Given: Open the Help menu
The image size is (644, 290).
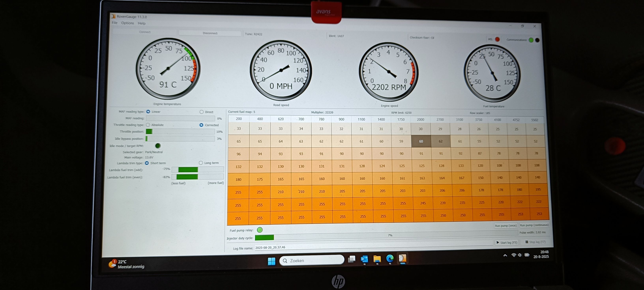Looking at the screenshot, I should coord(142,23).
